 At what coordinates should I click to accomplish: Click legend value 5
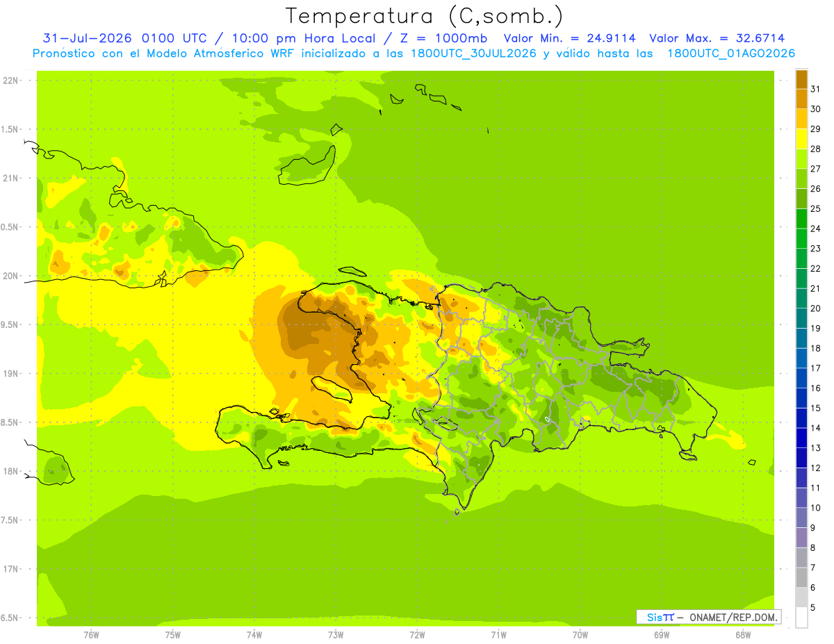[813, 608]
